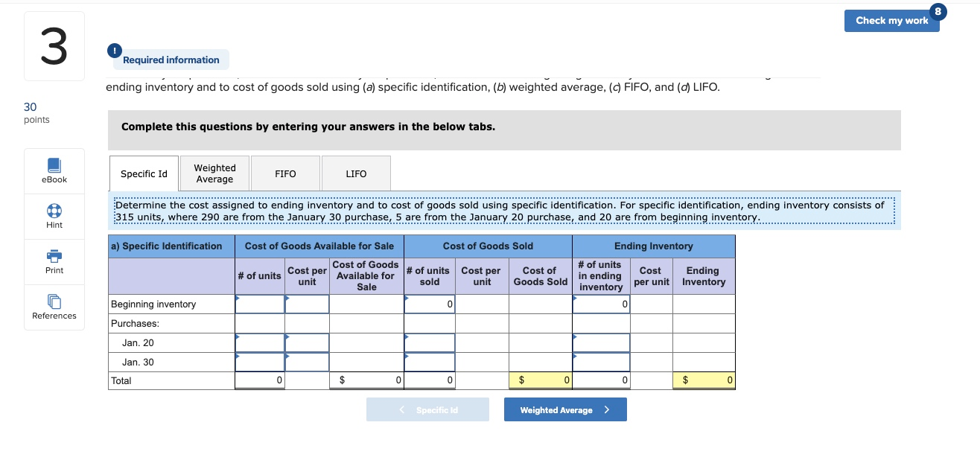The height and width of the screenshot is (463, 980).
Task: Click the eBook book icon in sidebar
Action: 54,165
